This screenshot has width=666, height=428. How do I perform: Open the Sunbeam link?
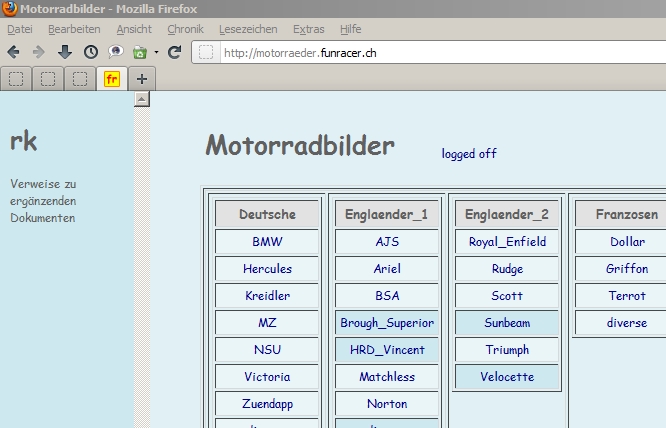(507, 323)
